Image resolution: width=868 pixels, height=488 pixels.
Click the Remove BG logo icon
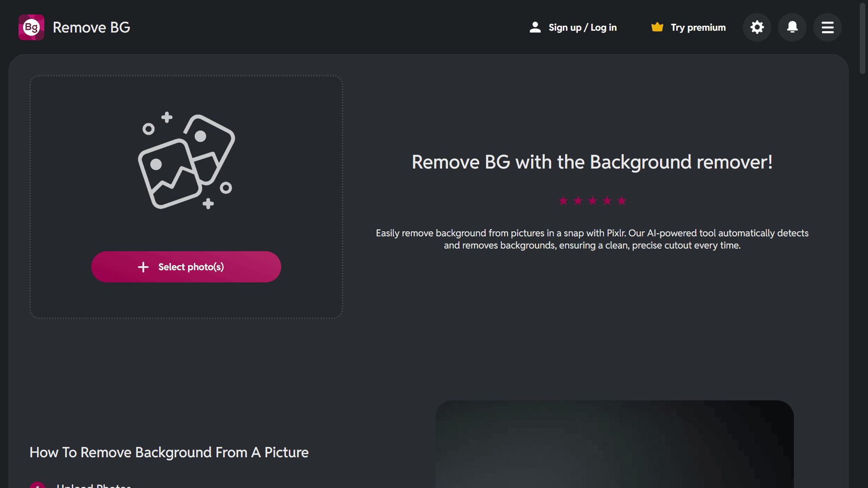click(x=31, y=28)
